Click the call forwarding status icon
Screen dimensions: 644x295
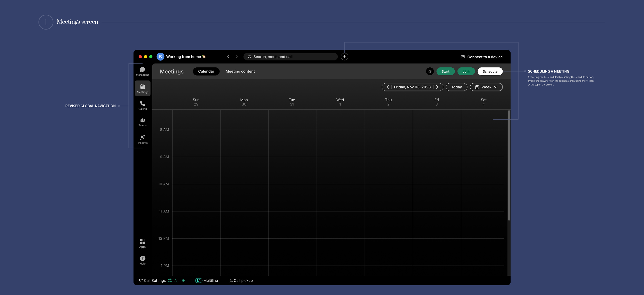coord(170,281)
